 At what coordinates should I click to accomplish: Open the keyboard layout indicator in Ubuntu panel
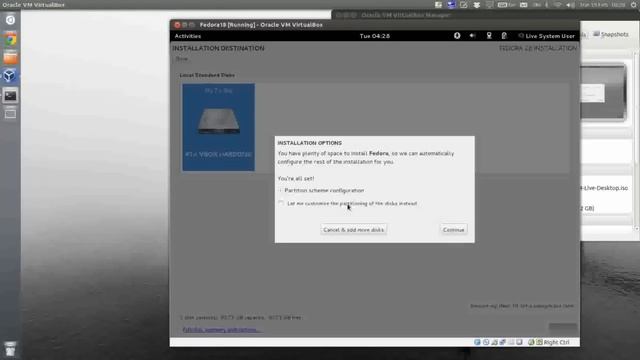coord(507,5)
